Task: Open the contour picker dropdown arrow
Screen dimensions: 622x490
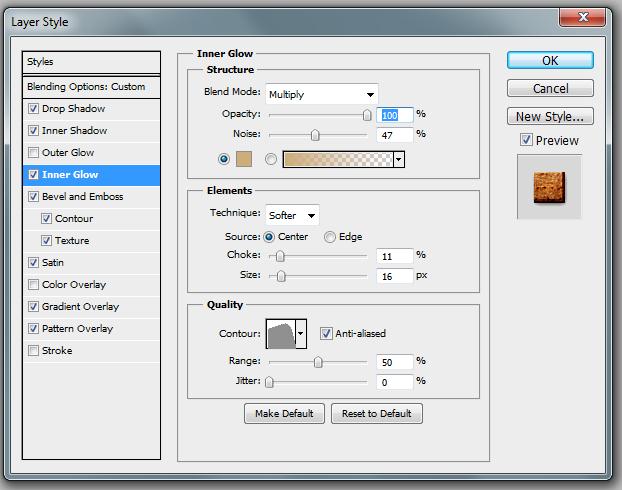Action: [x=301, y=334]
